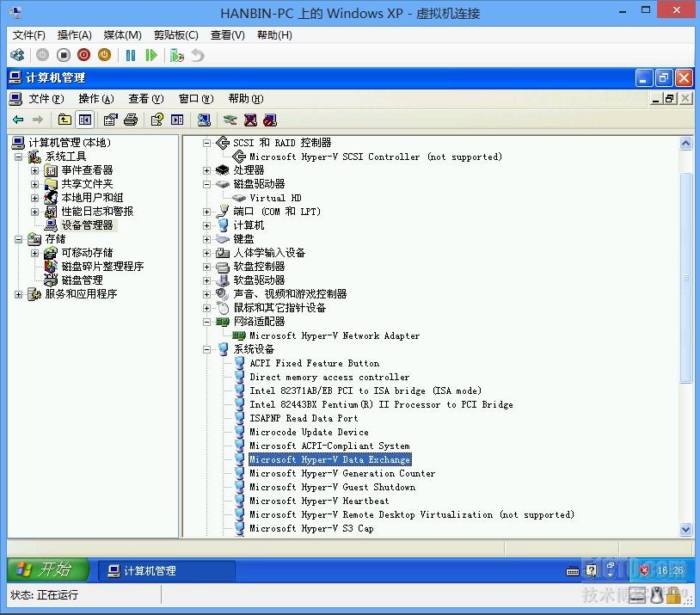Collapse the 系统工具 tree node
The height and width of the screenshot is (615, 700).
pos(18,157)
